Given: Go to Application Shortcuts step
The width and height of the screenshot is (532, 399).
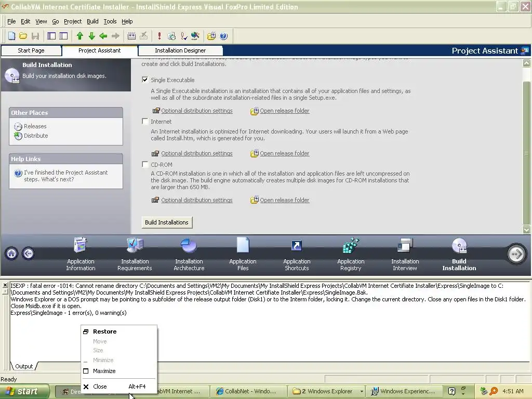Looking at the screenshot, I should [x=297, y=254].
